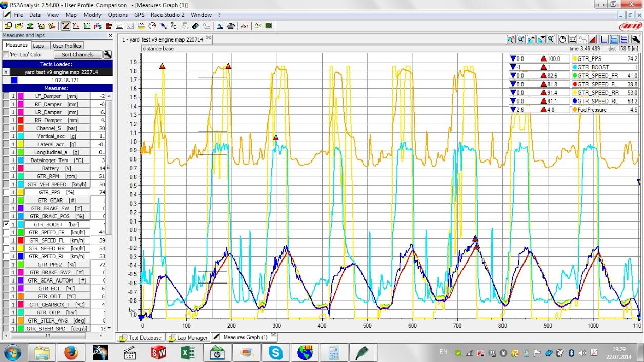
Task: Uncheck the GTR_BOOST measure checkbox
Action: click(6, 224)
